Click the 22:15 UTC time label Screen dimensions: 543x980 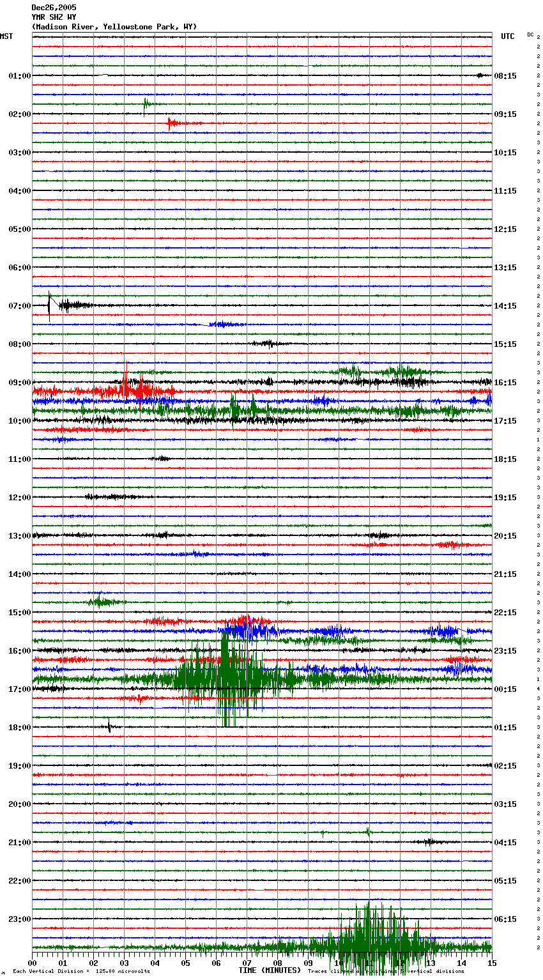pos(505,613)
